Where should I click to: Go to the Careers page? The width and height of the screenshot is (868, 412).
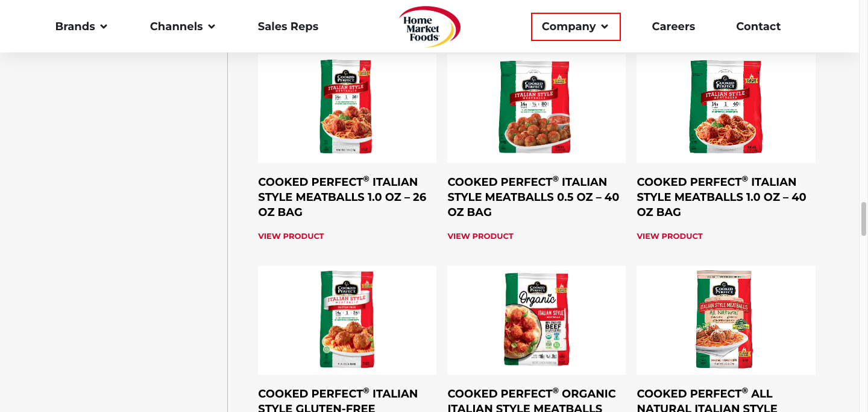coord(673,27)
